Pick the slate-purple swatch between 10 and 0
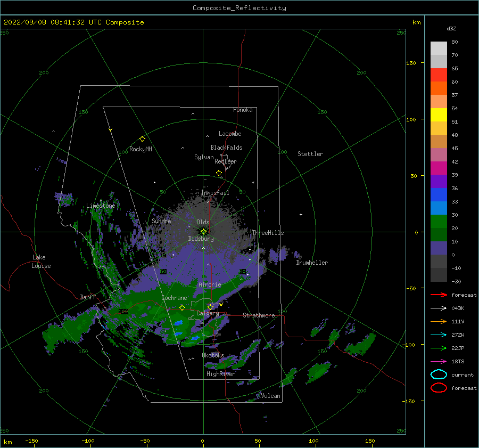Image resolution: width=479 pixels, height=448 pixels. (x=439, y=248)
